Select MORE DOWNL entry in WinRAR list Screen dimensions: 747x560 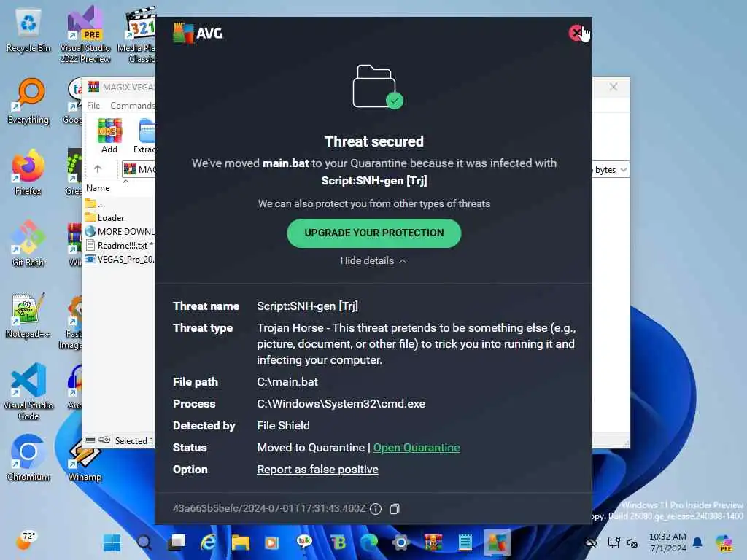pyautogui.click(x=119, y=231)
